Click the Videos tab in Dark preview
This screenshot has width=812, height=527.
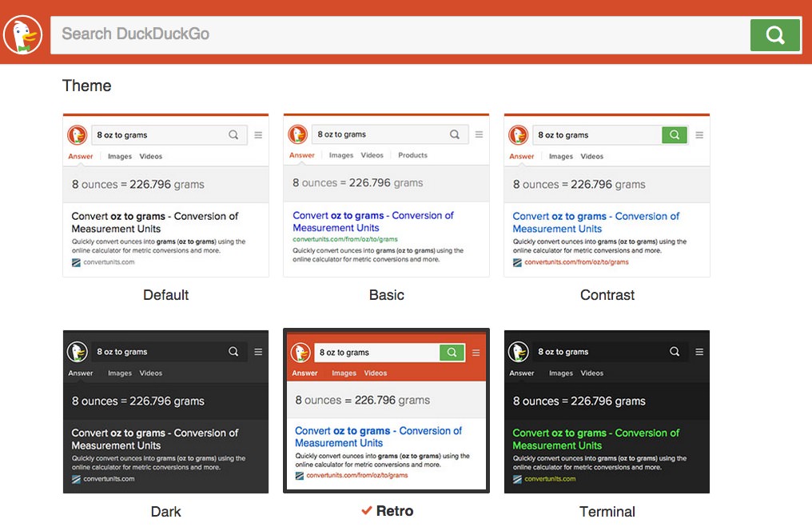click(151, 373)
